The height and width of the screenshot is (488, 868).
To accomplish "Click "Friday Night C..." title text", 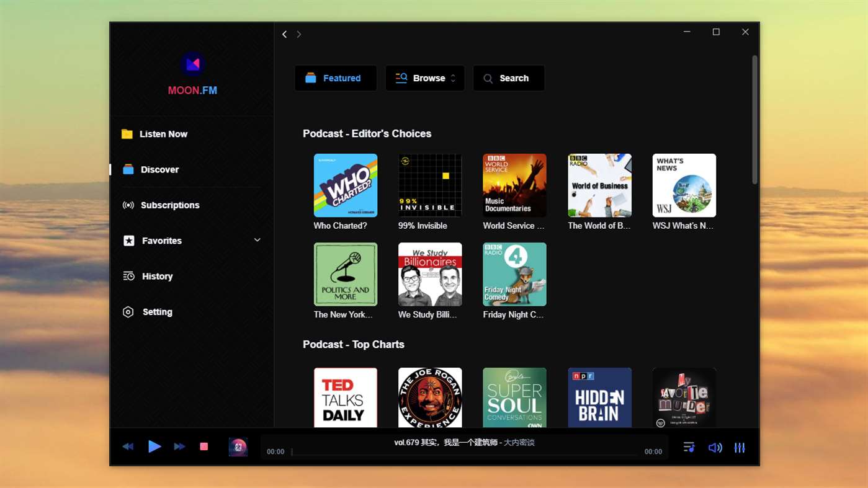I will [513, 315].
